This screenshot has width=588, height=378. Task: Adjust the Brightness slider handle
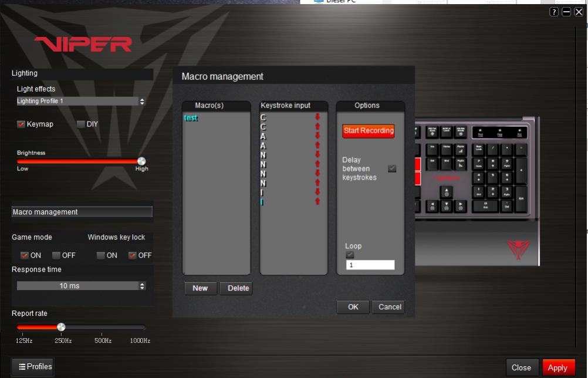click(x=141, y=161)
